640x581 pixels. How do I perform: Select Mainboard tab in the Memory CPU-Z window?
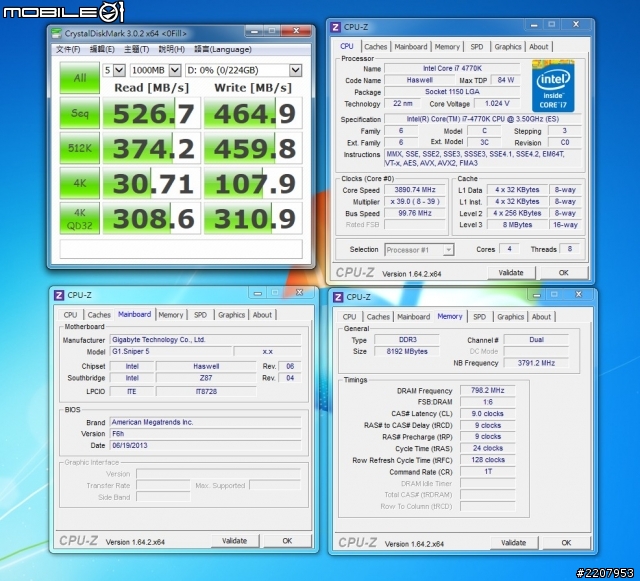[x=413, y=317]
